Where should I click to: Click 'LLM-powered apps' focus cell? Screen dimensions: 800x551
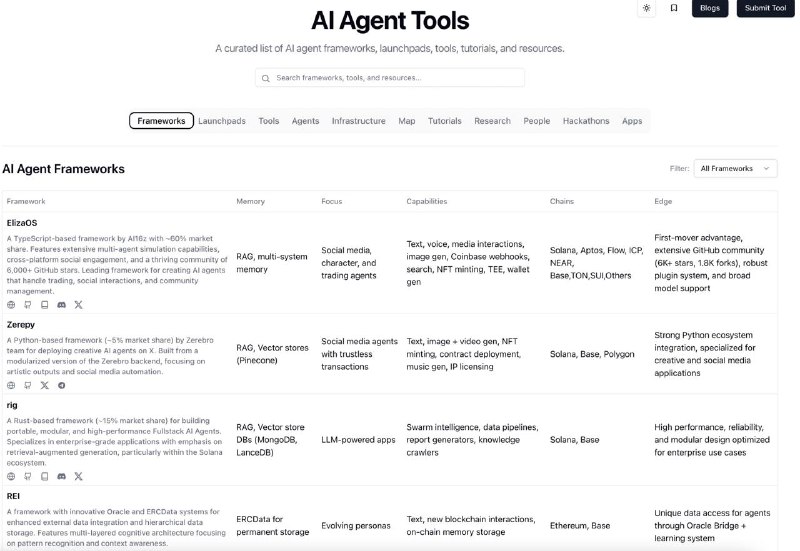pos(358,440)
